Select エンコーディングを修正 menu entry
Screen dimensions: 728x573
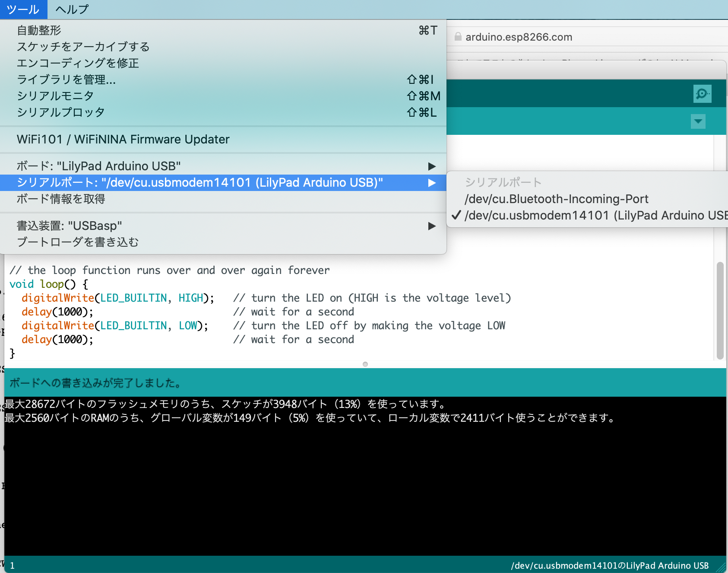pyautogui.click(x=223, y=63)
